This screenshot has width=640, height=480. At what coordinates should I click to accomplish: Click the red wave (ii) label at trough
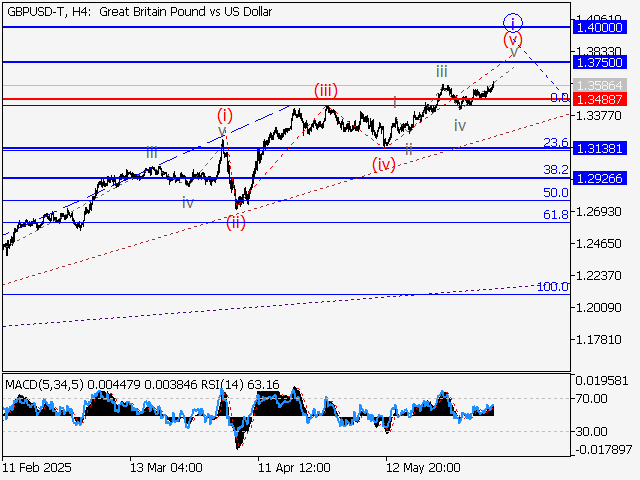pyautogui.click(x=236, y=222)
